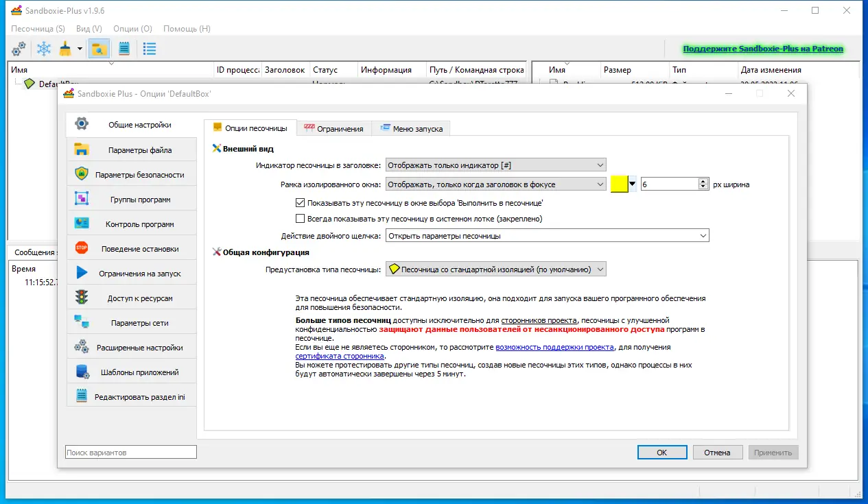This screenshot has width=868, height=504.
Task: Sort by Путь / Командная строка column
Action: (x=476, y=70)
